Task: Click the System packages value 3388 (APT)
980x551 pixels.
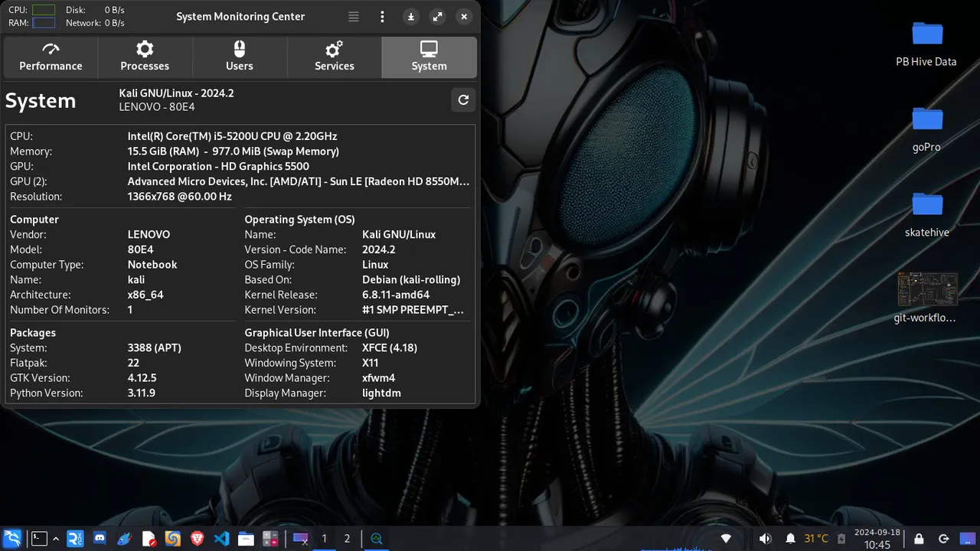Action: [x=154, y=347]
